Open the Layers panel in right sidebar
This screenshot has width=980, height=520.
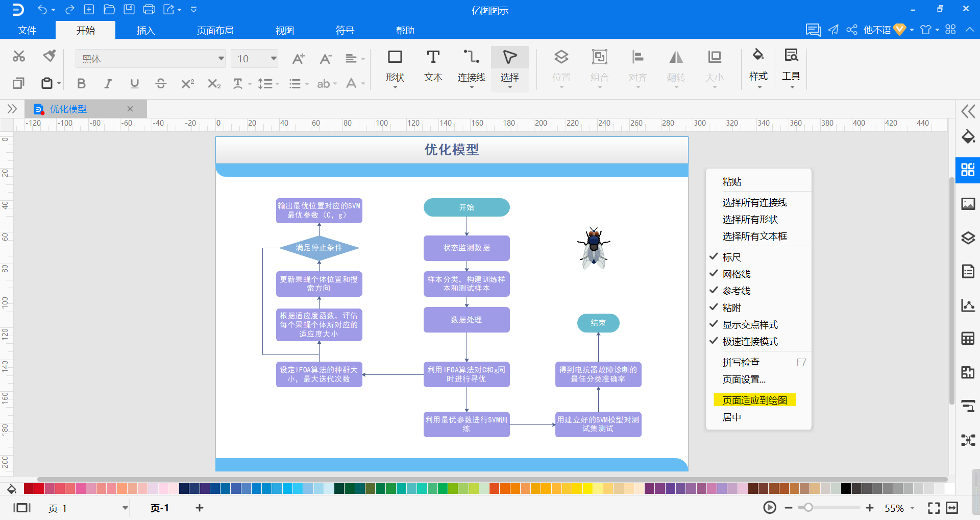pyautogui.click(x=968, y=238)
